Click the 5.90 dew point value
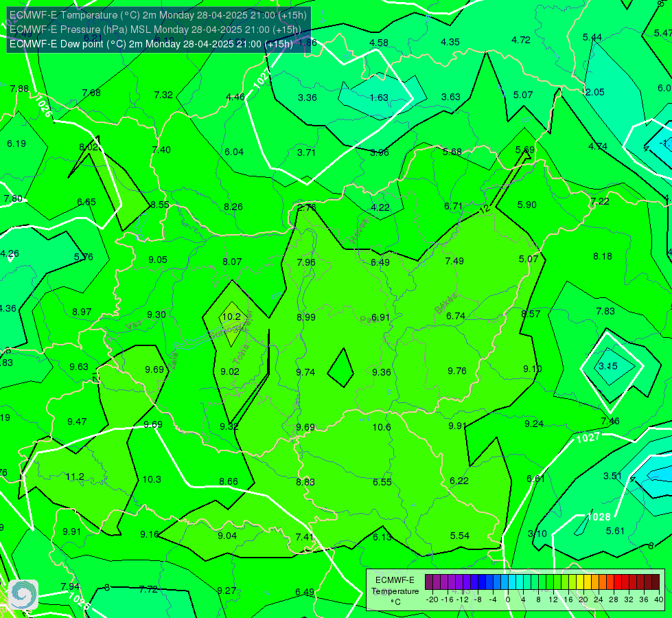This screenshot has width=672, height=618. tap(526, 205)
